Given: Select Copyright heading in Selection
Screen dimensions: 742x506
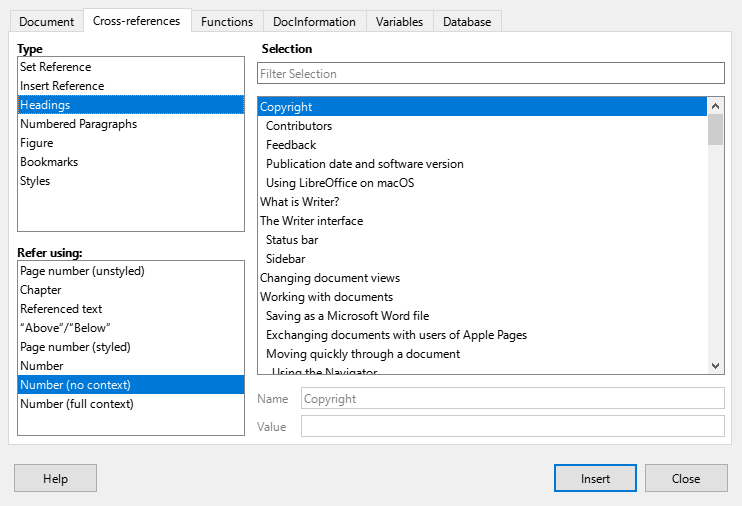Looking at the screenshot, I should click(482, 107).
